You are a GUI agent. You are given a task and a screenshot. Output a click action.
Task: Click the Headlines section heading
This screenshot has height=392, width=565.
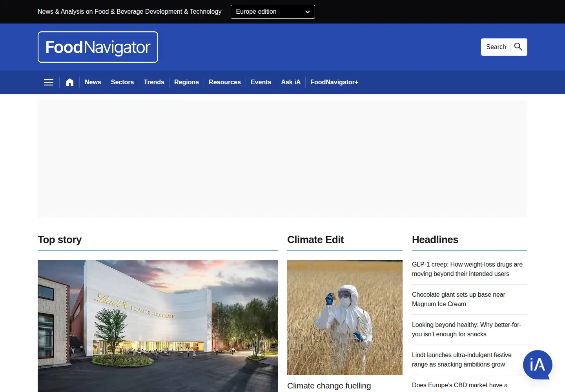[435, 240]
